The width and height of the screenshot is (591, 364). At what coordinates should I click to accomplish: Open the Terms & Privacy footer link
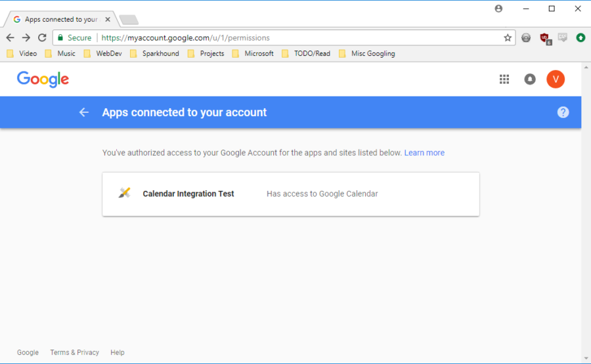click(x=75, y=352)
